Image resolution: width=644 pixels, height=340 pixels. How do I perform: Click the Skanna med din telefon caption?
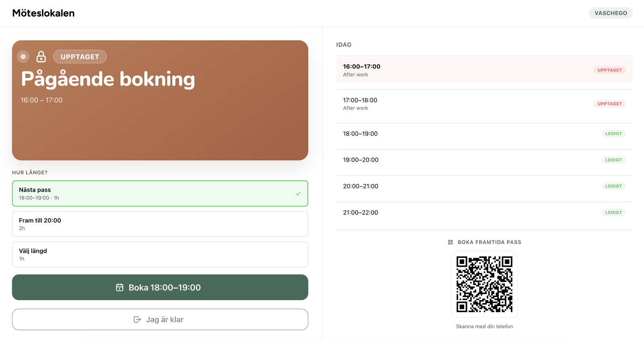pyautogui.click(x=484, y=326)
